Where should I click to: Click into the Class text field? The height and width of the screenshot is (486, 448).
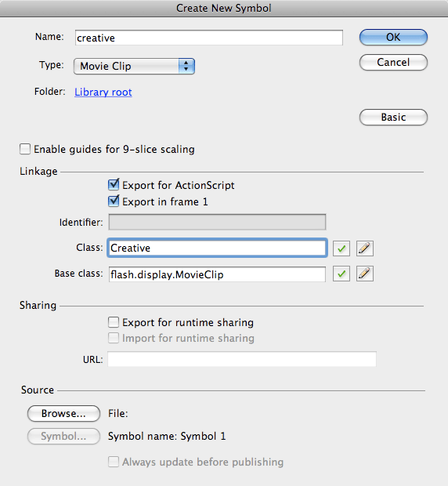click(217, 248)
